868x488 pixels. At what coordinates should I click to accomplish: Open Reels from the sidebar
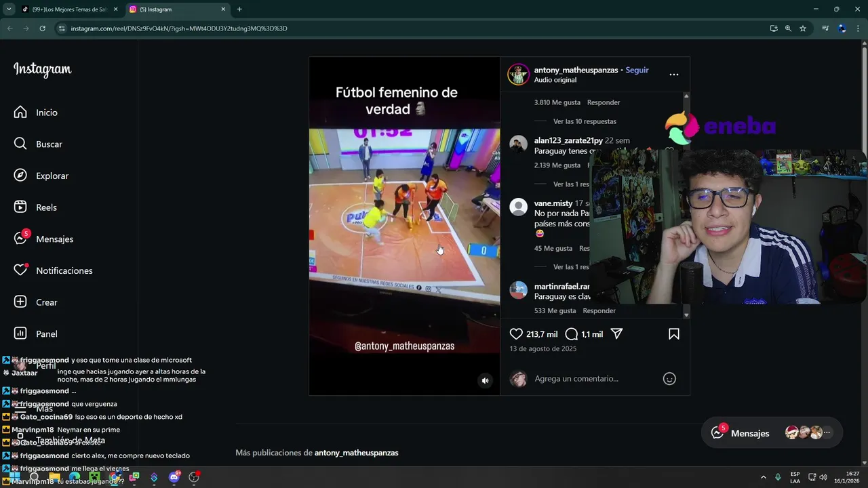point(35,207)
